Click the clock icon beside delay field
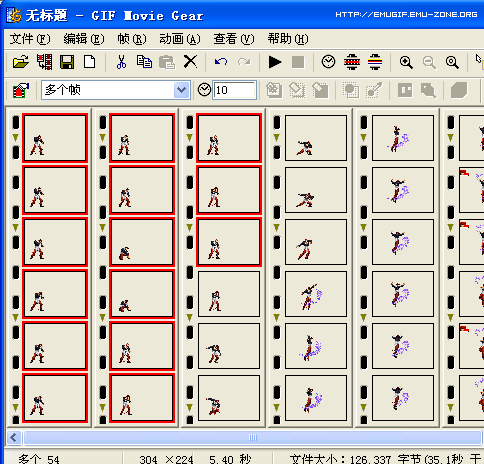 (x=204, y=90)
